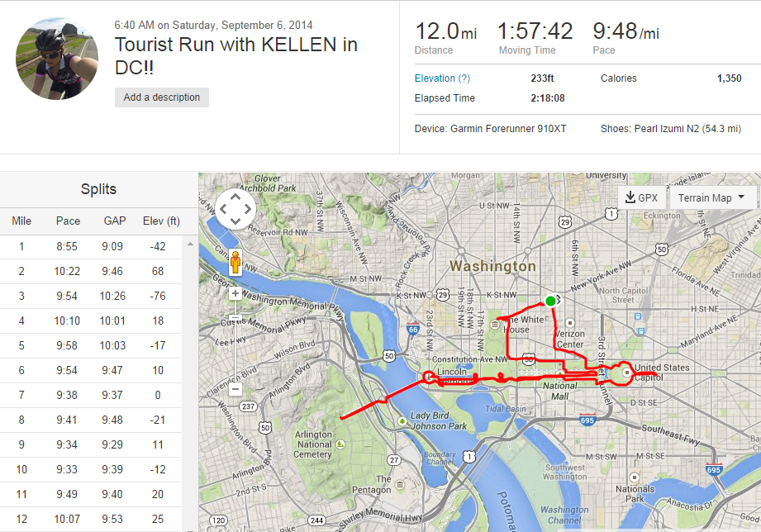Click the GAP column header in Splits
Image resolution: width=761 pixels, height=532 pixels.
click(115, 221)
